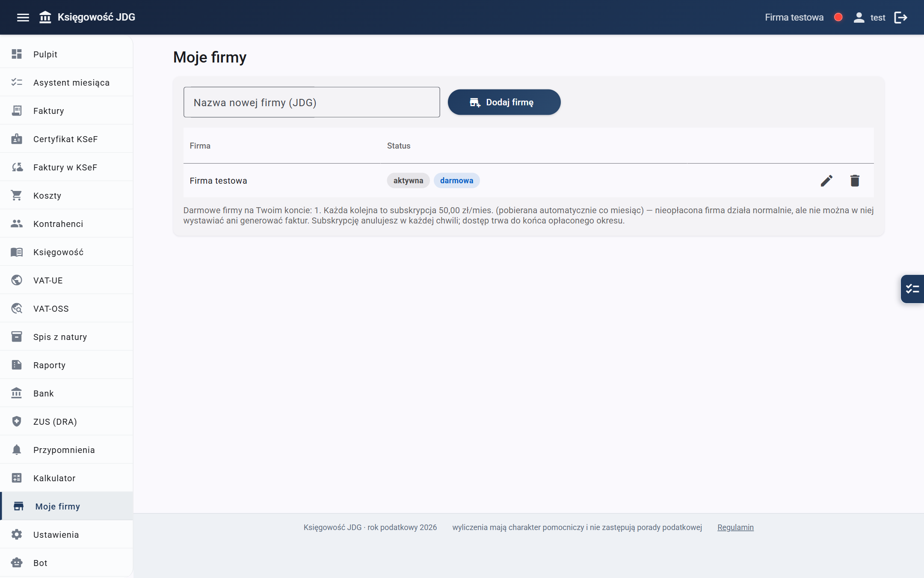Open Księgowość in the sidebar
Viewport: 924px width, 578px height.
(67, 252)
